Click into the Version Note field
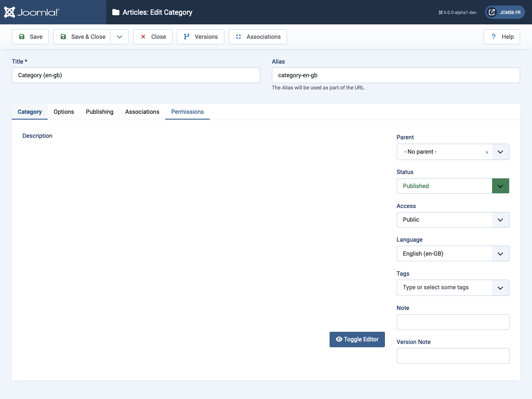The height and width of the screenshot is (399, 532). pyautogui.click(x=453, y=356)
